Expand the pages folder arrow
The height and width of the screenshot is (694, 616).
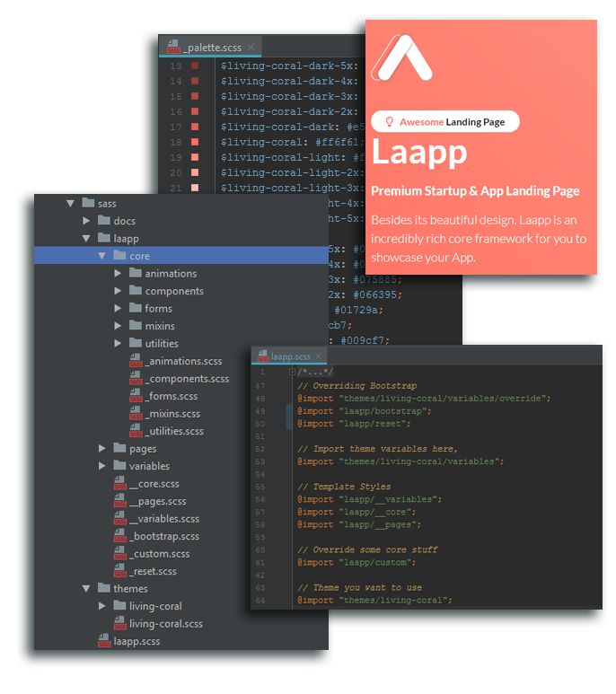103,449
